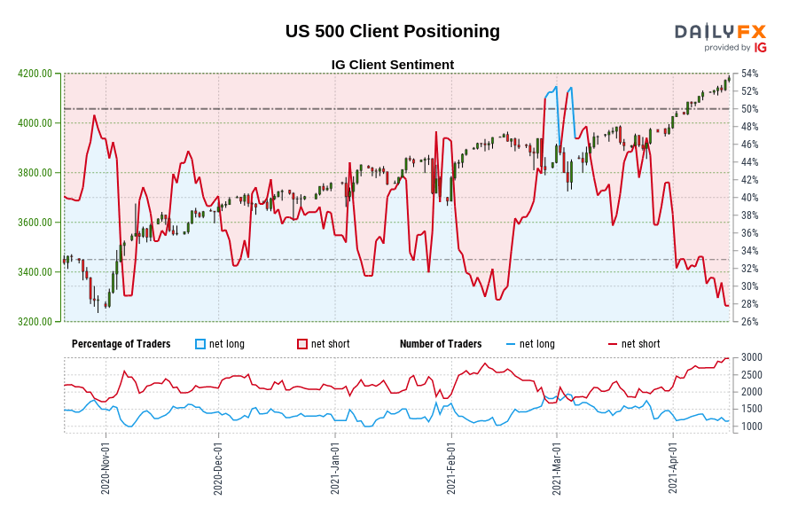798x532 pixels.
Task: Click the 54% sentiment axis label
Action: [x=749, y=74]
